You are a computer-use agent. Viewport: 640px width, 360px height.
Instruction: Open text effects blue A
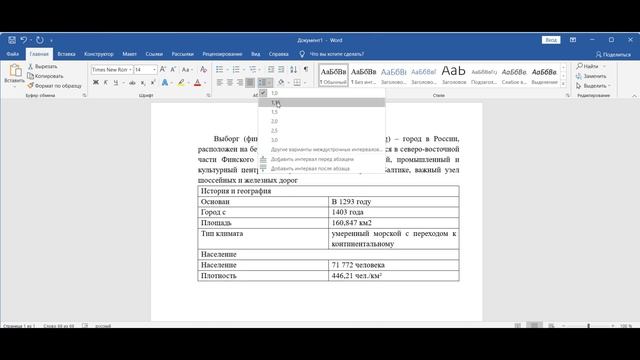[x=165, y=83]
